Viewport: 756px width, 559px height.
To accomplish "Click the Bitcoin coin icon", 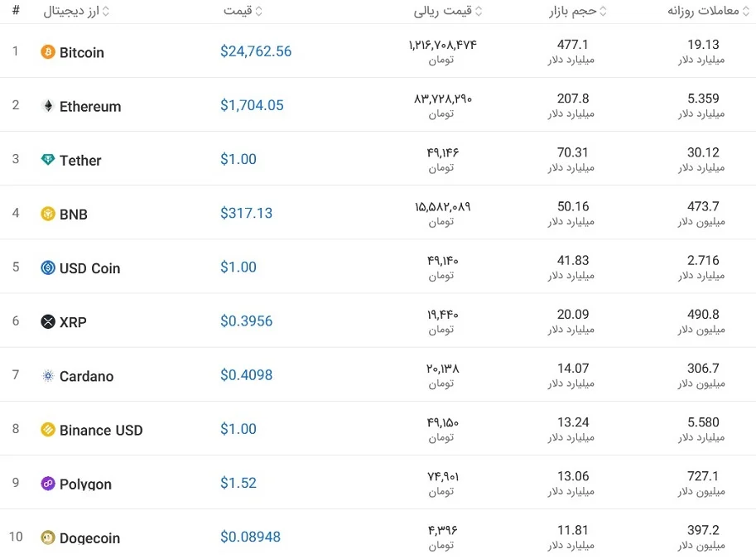I will click(48, 51).
